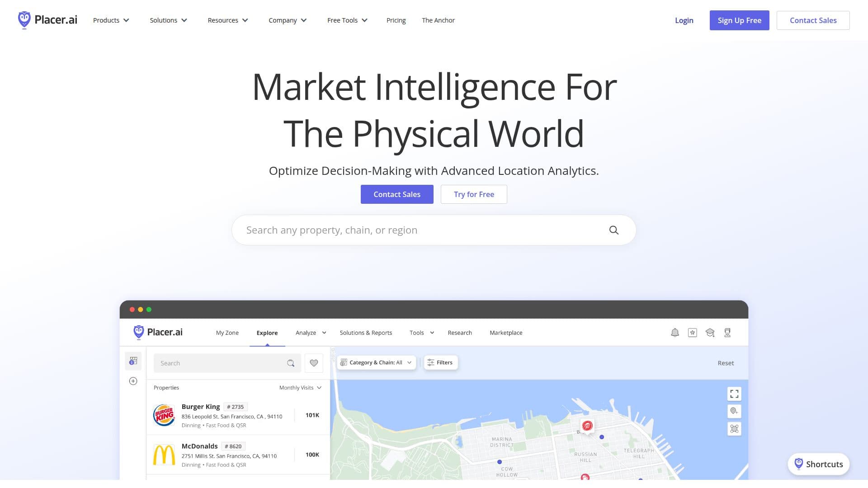Click the '# 2735' store number tag

pos(236,407)
